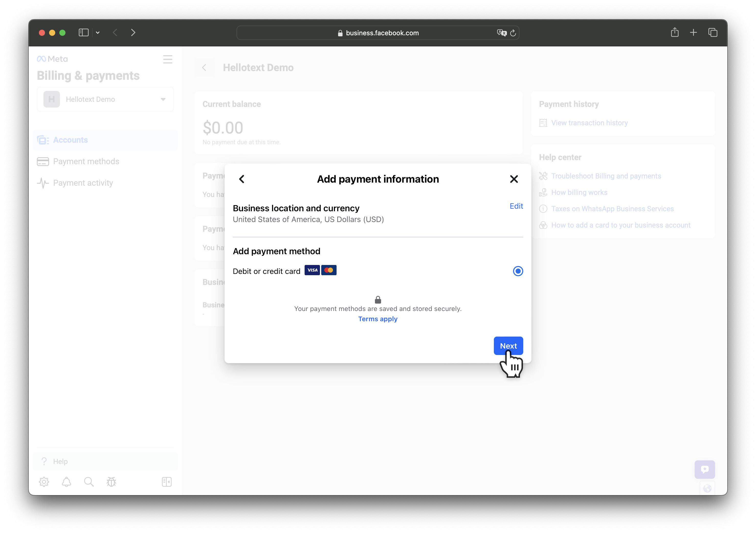This screenshot has height=533, width=756.
Task: Open Taxes on WhatsApp Business Services link
Action: pos(613,209)
